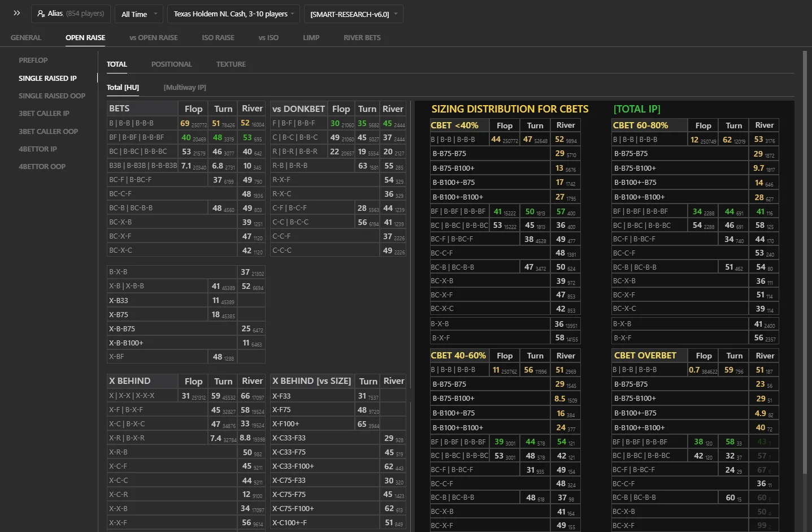The height and width of the screenshot is (532, 812).
Task: Open the Texas Holdem NL Cash game dropdown
Action: [x=233, y=14]
